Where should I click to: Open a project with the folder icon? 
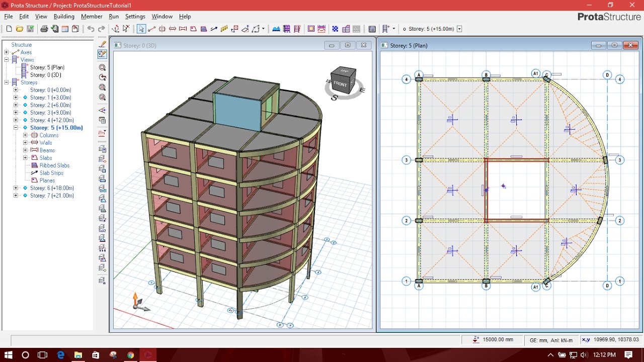[20, 29]
